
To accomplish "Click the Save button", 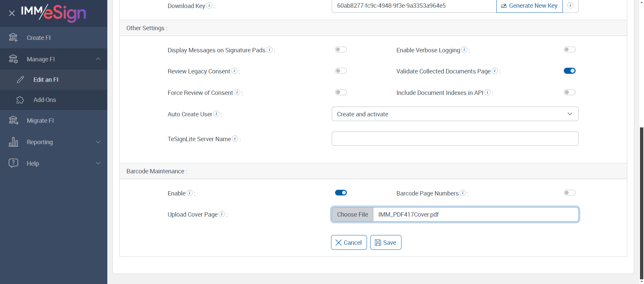I will click(x=386, y=242).
